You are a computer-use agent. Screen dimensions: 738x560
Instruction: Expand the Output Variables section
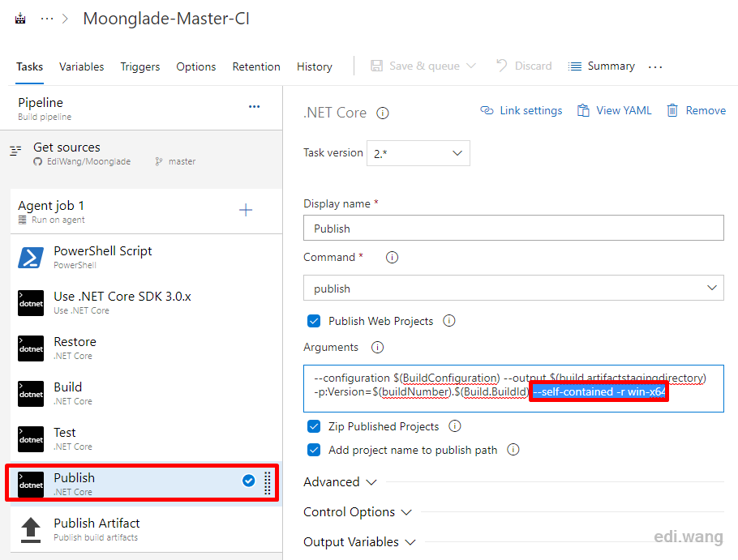coord(359,542)
